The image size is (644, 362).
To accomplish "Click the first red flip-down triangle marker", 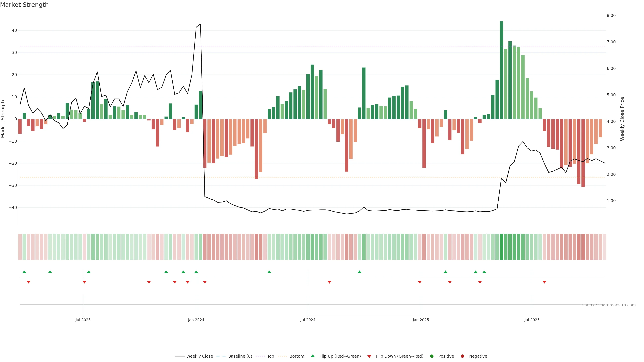I will [29, 282].
